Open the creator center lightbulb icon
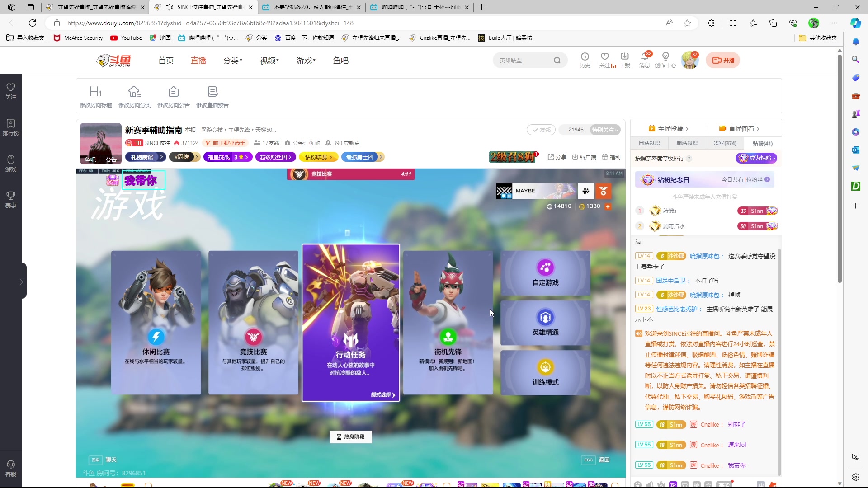Screen dimensions: 868x488 tap(665, 56)
